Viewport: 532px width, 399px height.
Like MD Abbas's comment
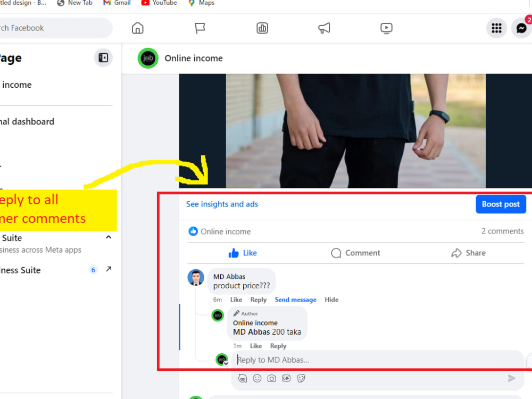point(236,300)
